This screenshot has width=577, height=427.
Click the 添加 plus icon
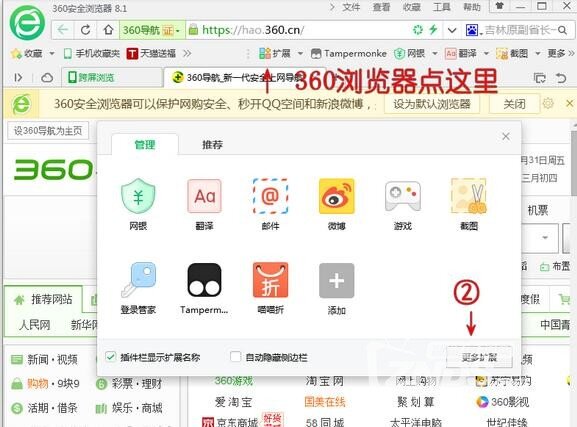coord(336,280)
